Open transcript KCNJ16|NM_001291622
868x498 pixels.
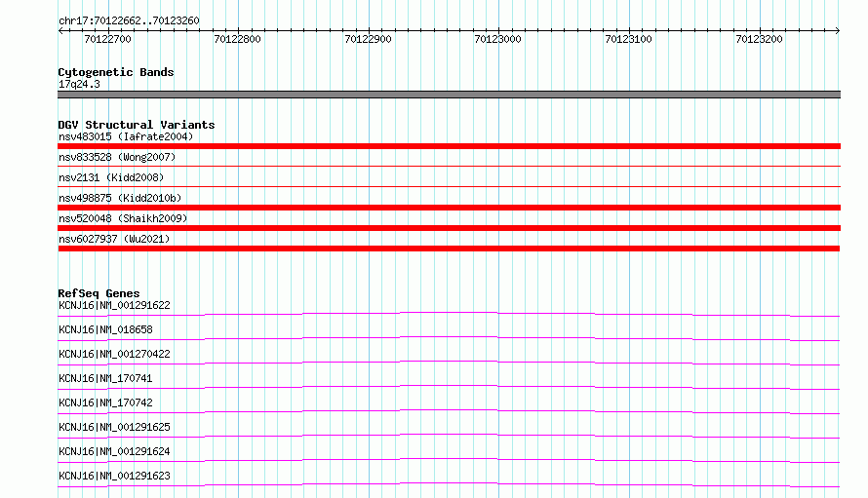(x=114, y=305)
